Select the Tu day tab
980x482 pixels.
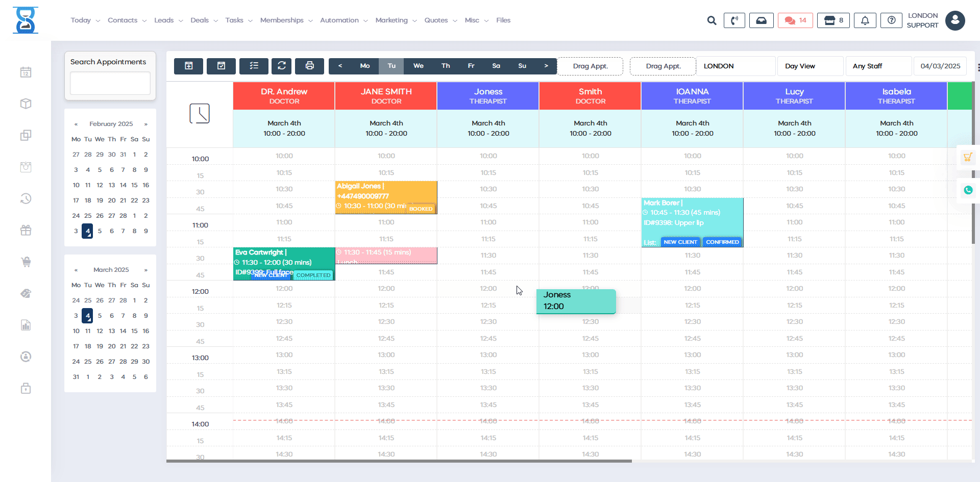click(391, 66)
